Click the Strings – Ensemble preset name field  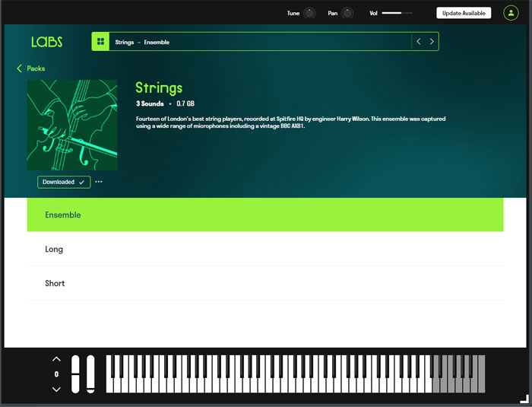point(260,41)
